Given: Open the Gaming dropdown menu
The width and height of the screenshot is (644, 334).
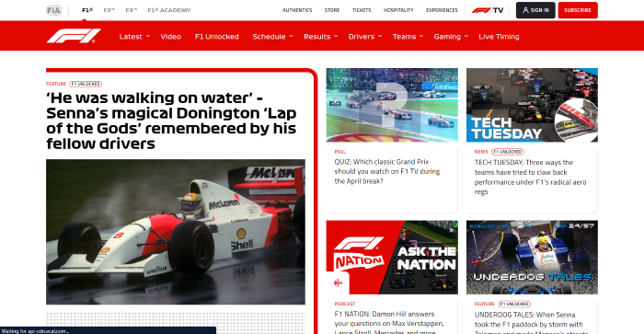Looking at the screenshot, I should pos(451,37).
